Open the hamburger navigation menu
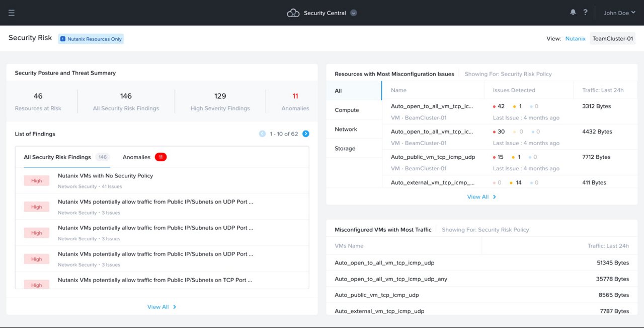 [12, 12]
